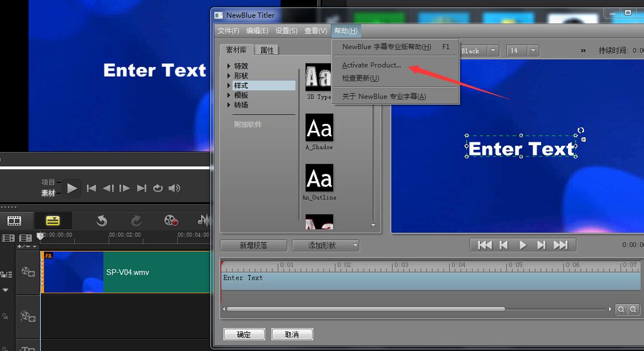Go to previous frame in editor player

click(108, 188)
